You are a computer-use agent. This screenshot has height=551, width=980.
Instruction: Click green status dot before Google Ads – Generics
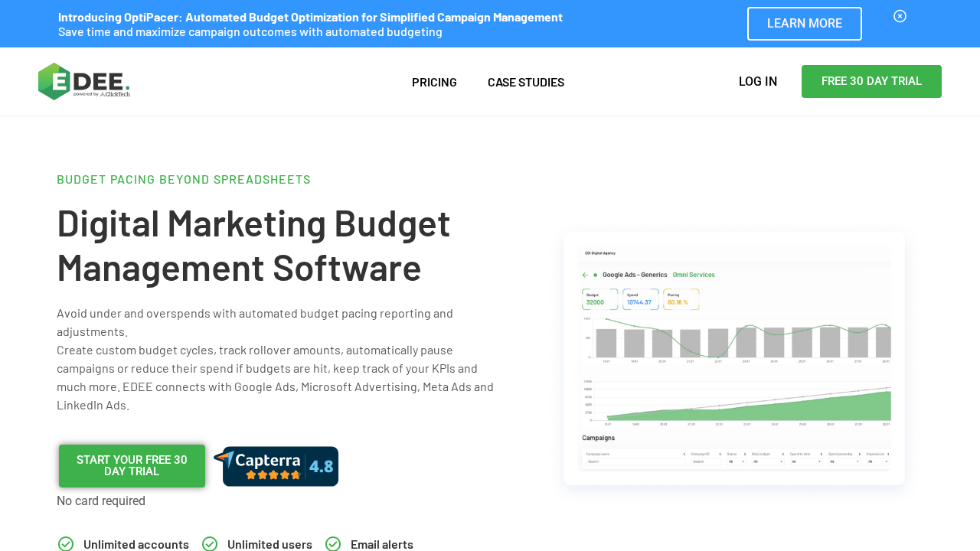click(x=596, y=275)
